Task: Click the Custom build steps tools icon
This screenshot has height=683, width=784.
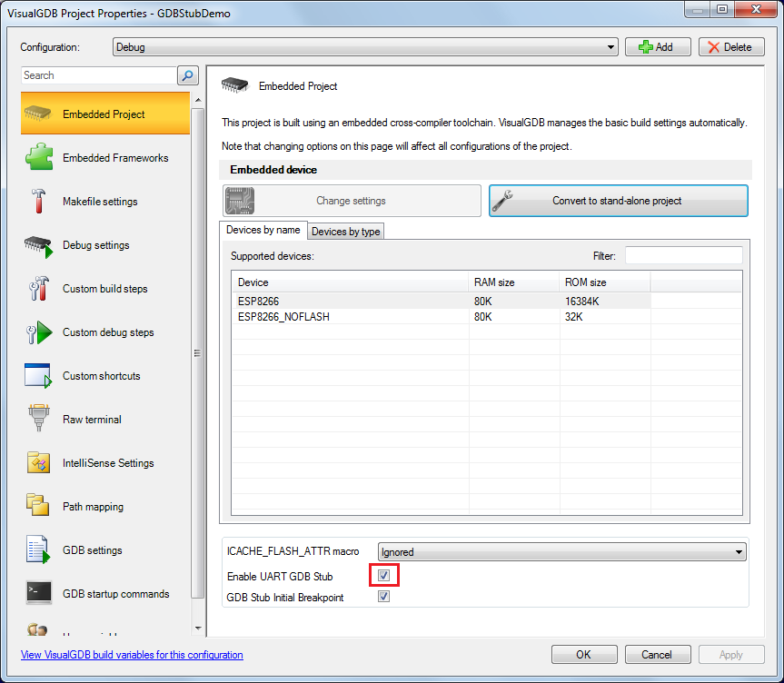Action: click(x=38, y=289)
